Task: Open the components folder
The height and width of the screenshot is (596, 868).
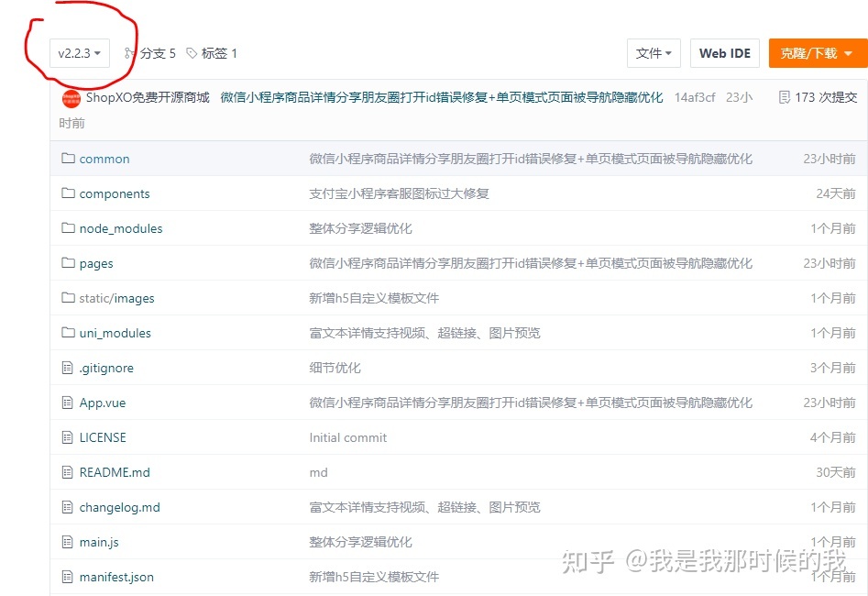Action: (x=115, y=193)
